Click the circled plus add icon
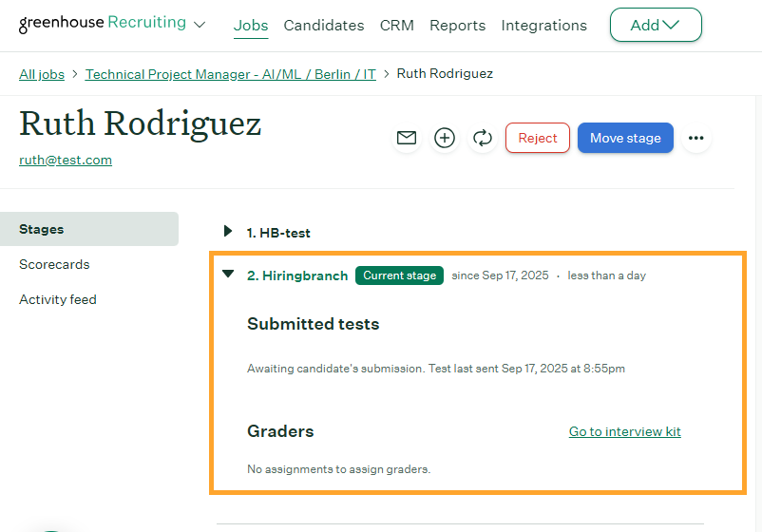This screenshot has width=762, height=532. click(445, 138)
